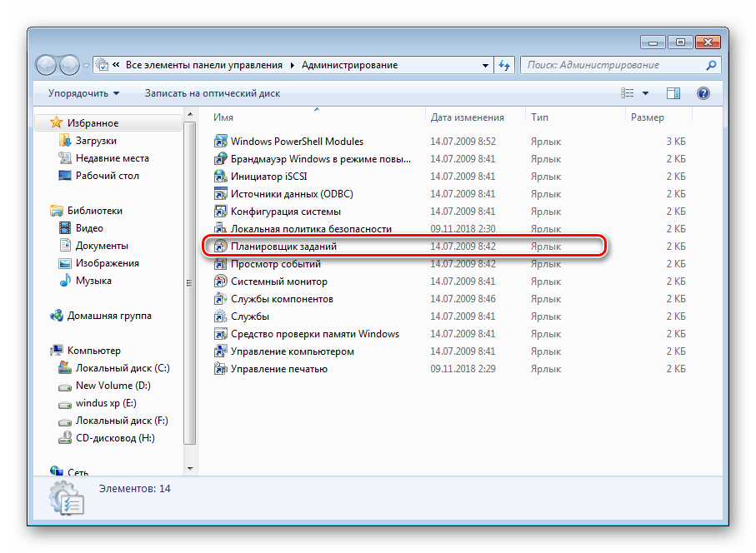Open Локальный диск (C:)
This screenshot has width=756, height=553.
pyautogui.click(x=123, y=368)
